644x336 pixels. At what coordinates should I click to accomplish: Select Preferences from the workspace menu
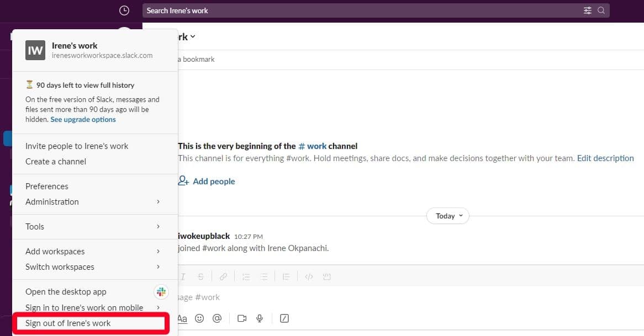tap(47, 186)
